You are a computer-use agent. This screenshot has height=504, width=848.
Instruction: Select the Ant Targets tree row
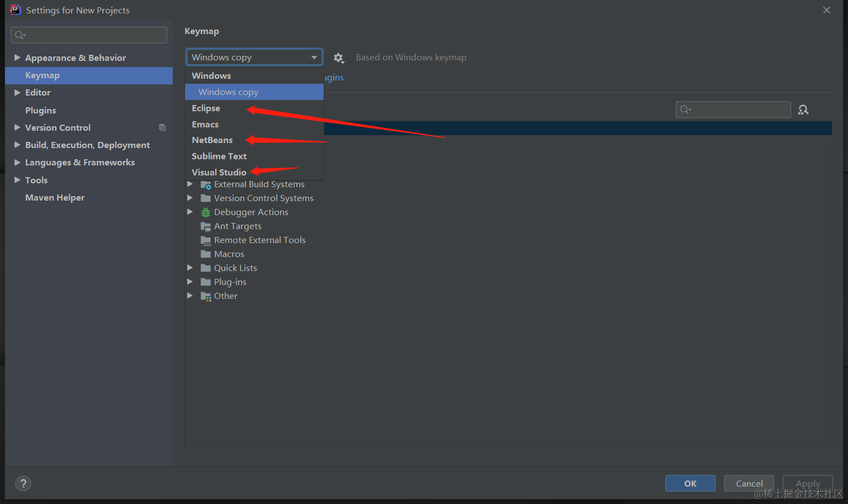pos(508,226)
